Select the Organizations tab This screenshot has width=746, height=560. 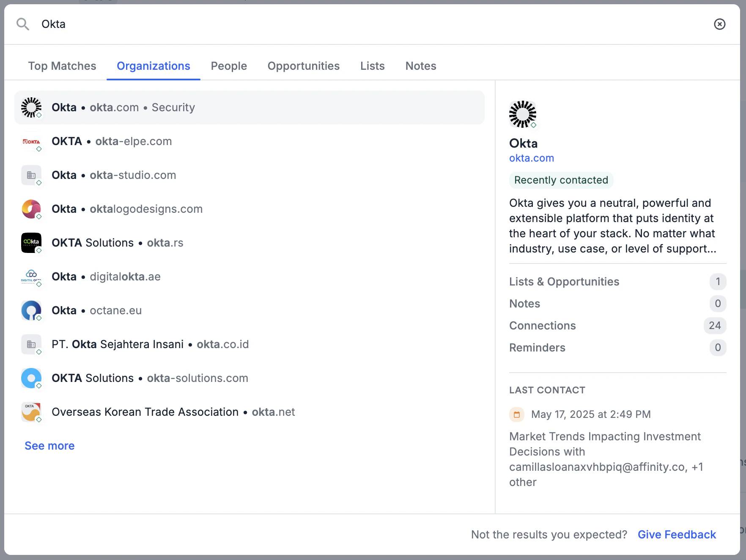pyautogui.click(x=154, y=66)
